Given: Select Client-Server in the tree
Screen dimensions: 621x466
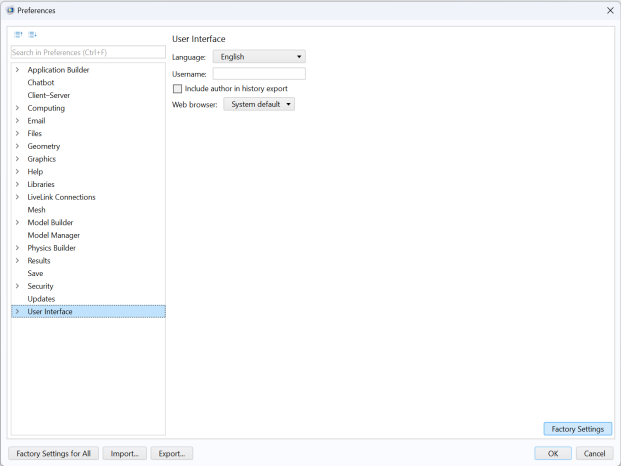Looking at the screenshot, I should coord(48,95).
